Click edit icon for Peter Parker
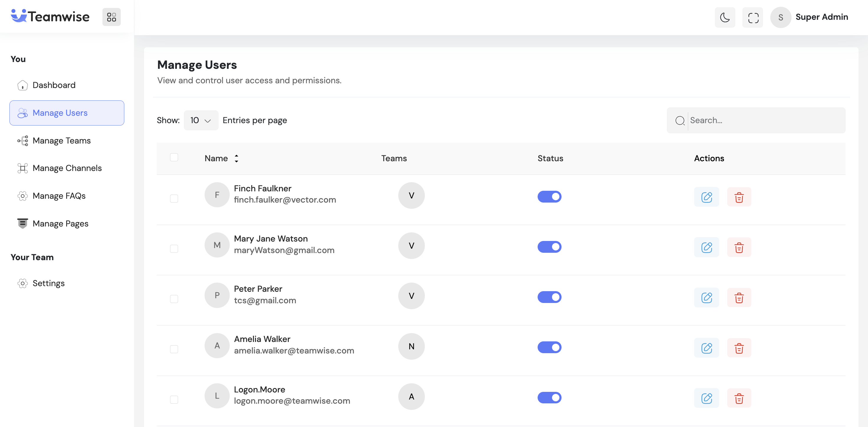 pos(706,298)
